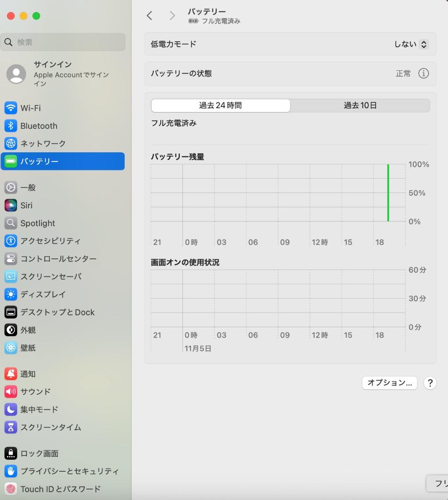
Task: Click the 検索 search field
Action: (x=63, y=42)
